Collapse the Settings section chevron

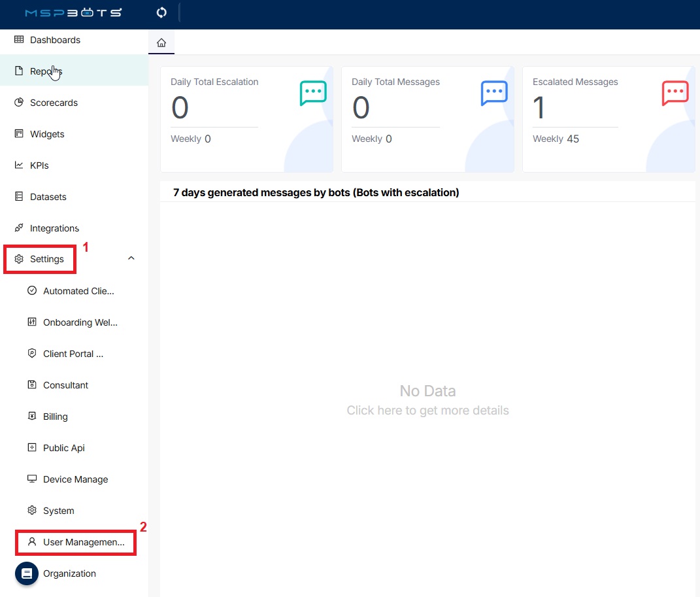coord(131,258)
